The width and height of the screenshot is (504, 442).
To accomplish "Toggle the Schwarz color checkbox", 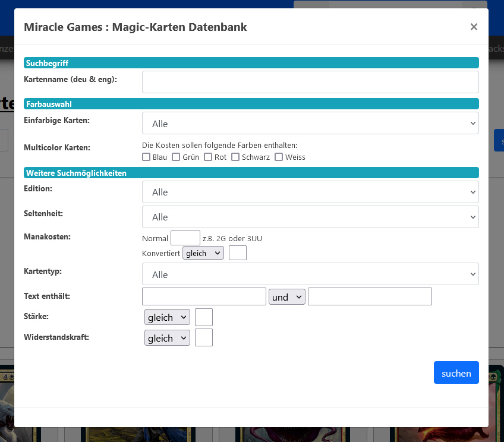I will [235, 157].
